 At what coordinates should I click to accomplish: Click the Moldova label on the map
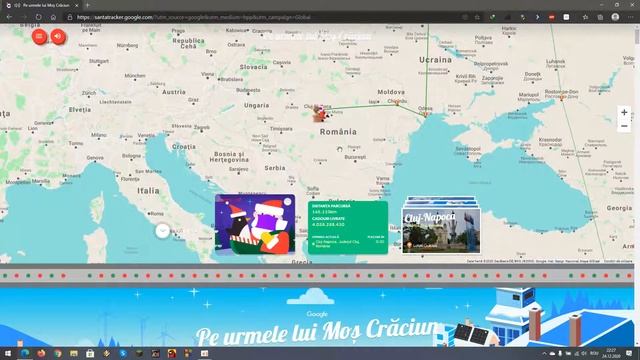391,92
